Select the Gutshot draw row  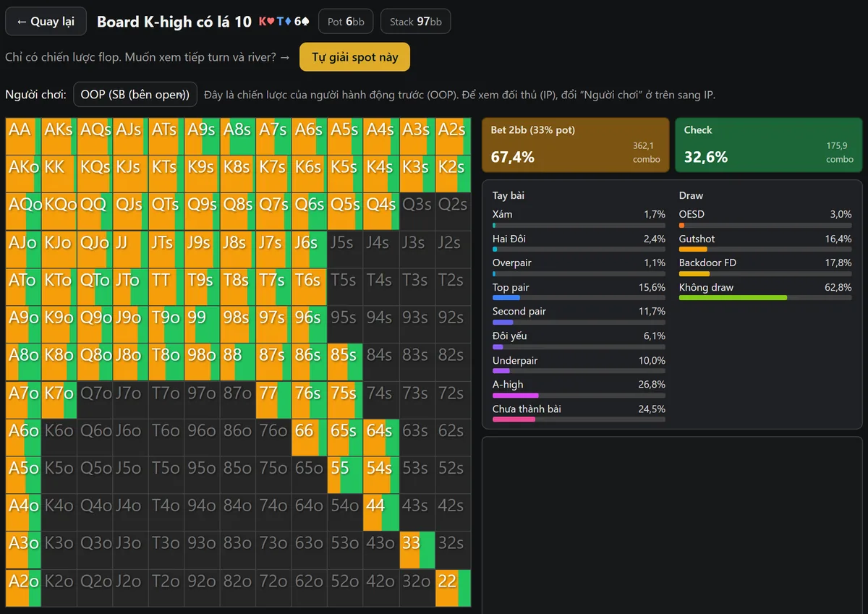(765, 243)
